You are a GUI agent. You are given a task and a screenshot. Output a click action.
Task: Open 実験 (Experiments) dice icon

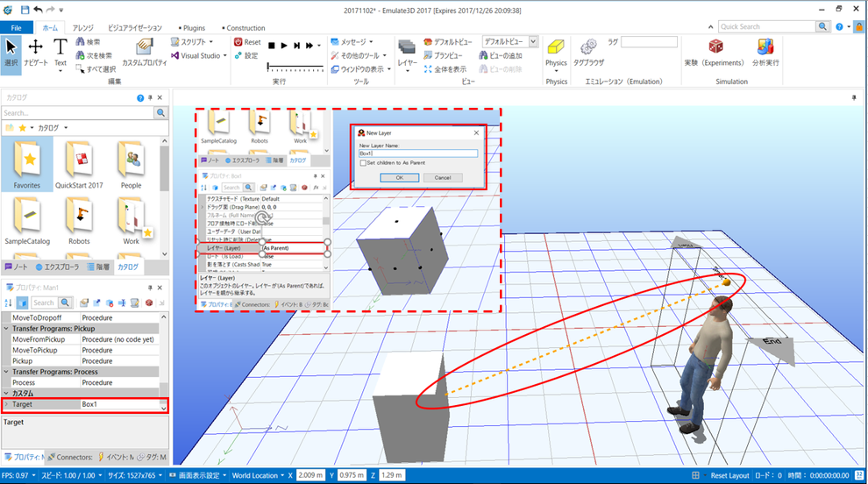714,53
